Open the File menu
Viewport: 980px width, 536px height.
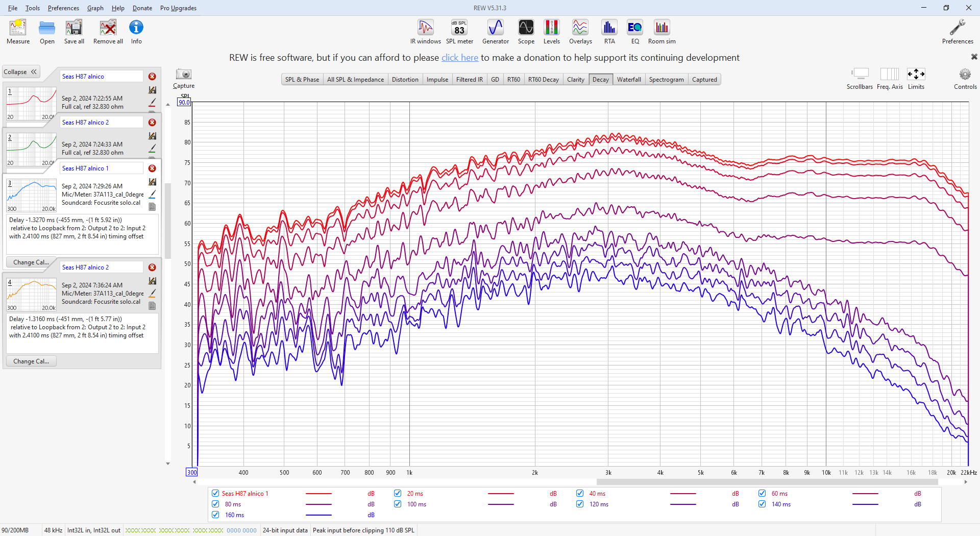click(x=13, y=8)
